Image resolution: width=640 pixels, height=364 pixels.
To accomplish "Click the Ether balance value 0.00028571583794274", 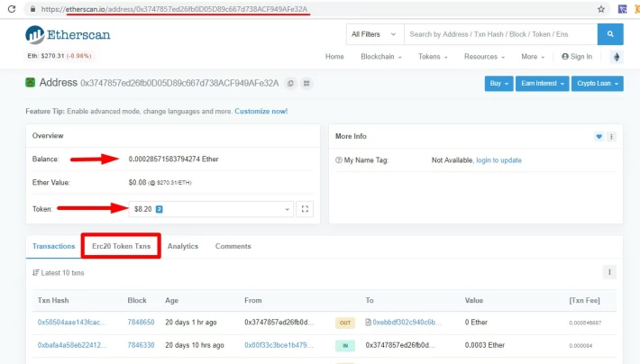I will tap(173, 159).
